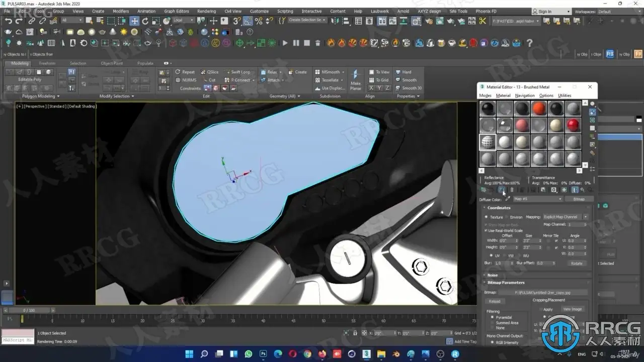This screenshot has height=362, width=644.
Task: Open the Rendering menu
Action: 206,11
